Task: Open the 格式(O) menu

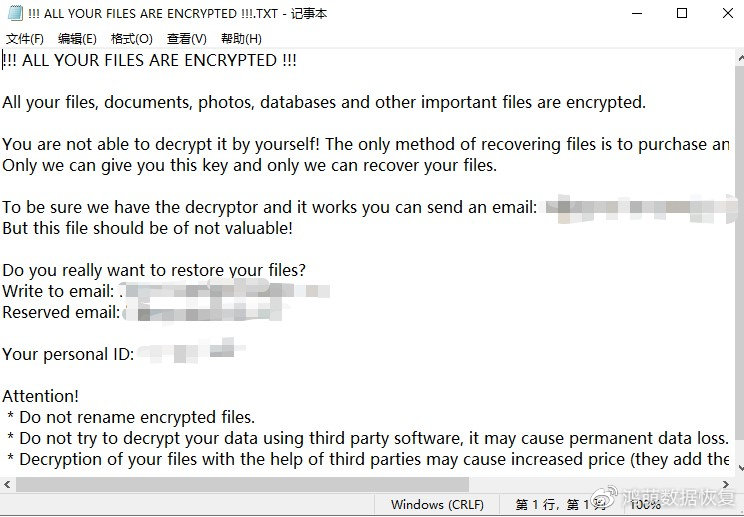Action: pos(131,39)
